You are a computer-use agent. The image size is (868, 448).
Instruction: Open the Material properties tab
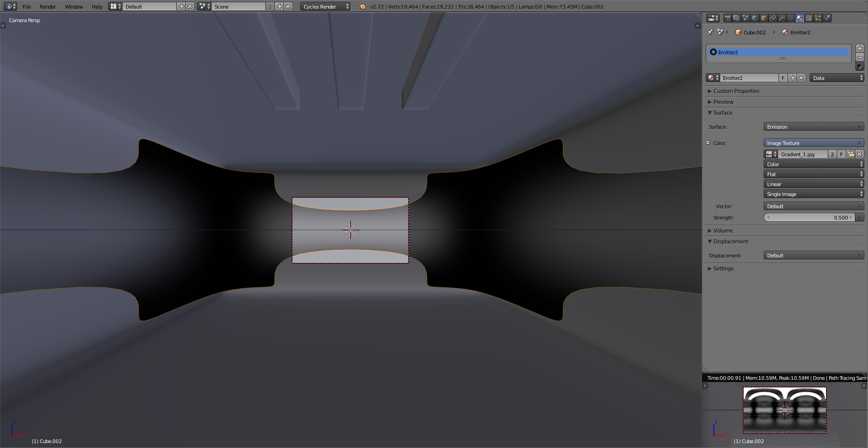800,18
